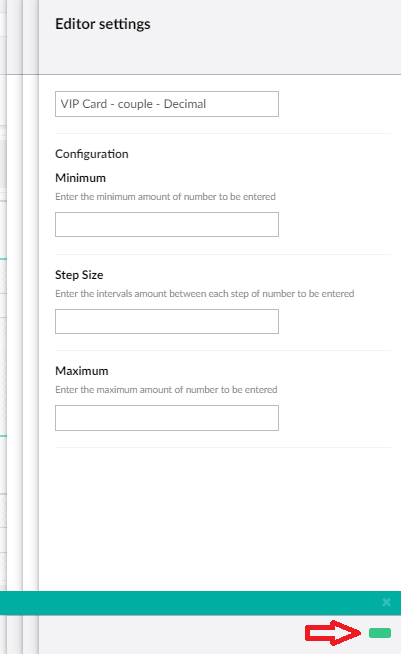Select the Step Size input box
This screenshot has width=401, height=654.
pyautogui.click(x=167, y=322)
